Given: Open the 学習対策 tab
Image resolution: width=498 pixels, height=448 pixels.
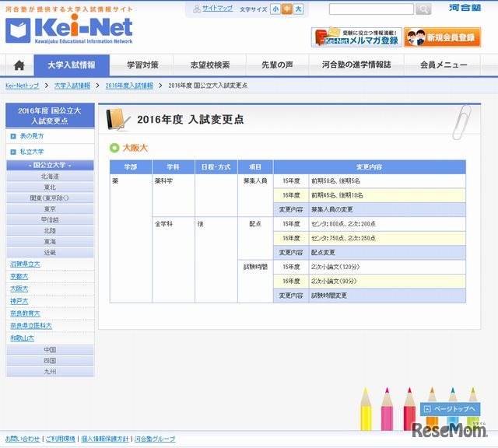Looking at the screenshot, I should pos(142,65).
